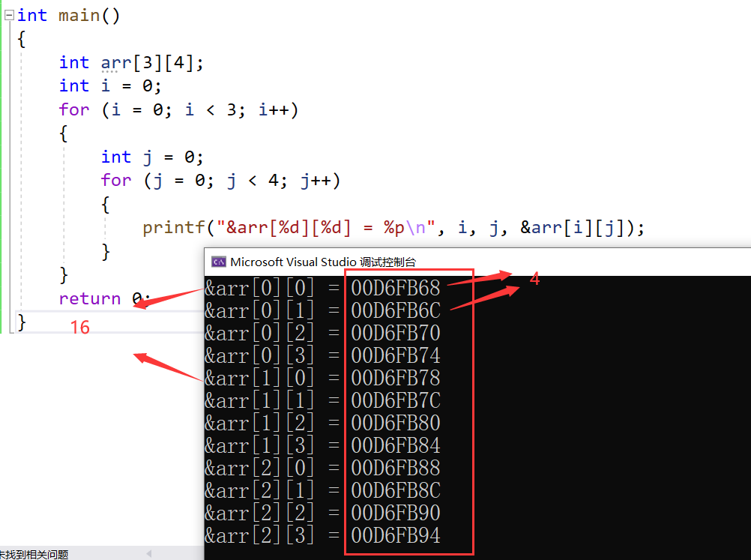The image size is (751, 560).
Task: Click the 'int main()' function header
Action: [x=68, y=15]
